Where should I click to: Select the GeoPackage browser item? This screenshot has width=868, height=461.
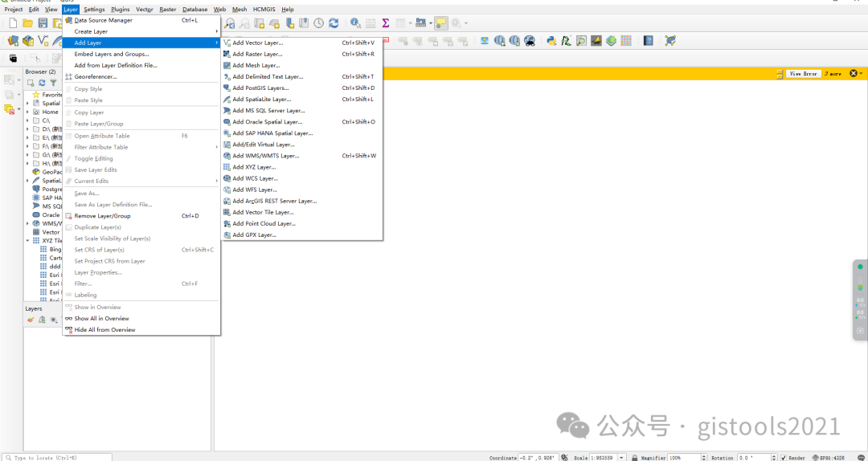coord(47,172)
